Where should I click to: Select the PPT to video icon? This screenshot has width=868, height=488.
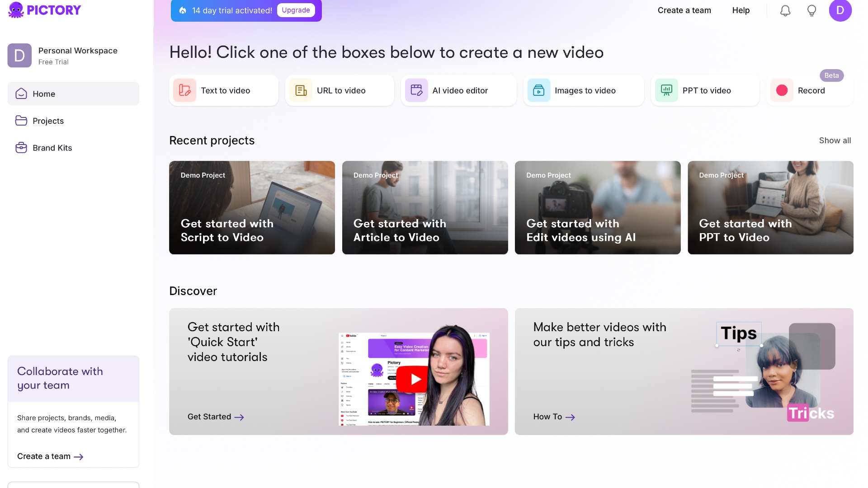pyautogui.click(x=666, y=90)
